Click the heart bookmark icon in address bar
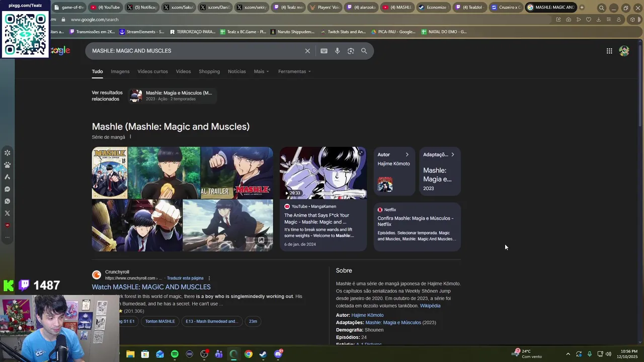The height and width of the screenshot is (362, 644). (x=588, y=20)
